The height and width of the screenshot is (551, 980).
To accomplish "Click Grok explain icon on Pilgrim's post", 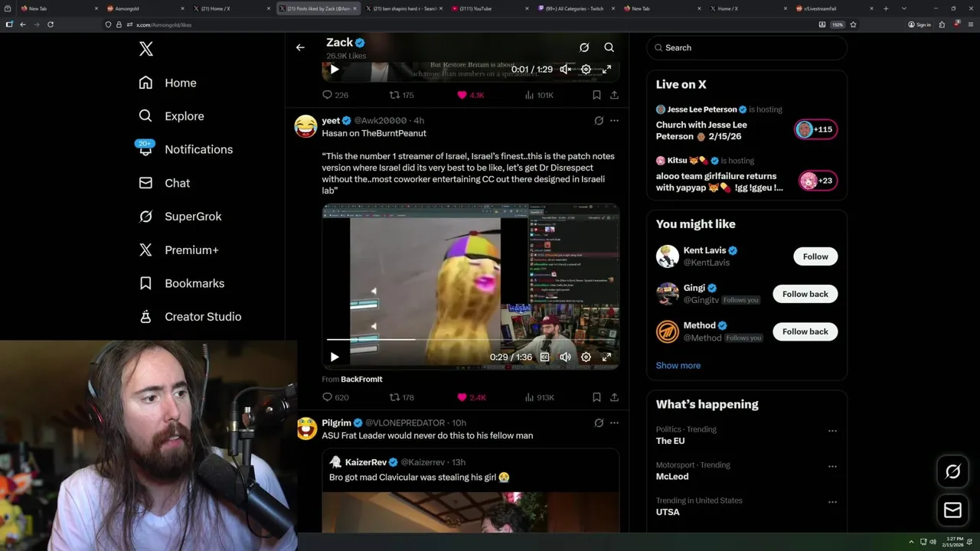I will pyautogui.click(x=599, y=422).
